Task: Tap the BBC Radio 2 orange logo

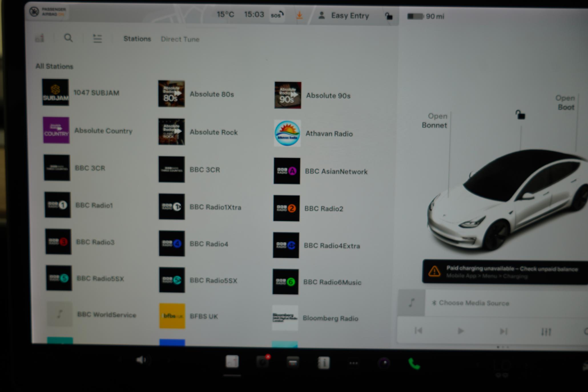Action: [x=286, y=208]
